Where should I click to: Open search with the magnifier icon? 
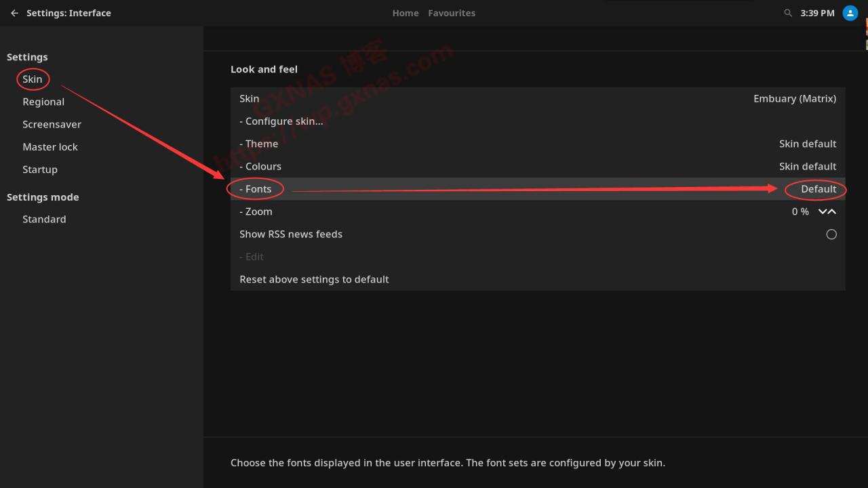point(787,13)
